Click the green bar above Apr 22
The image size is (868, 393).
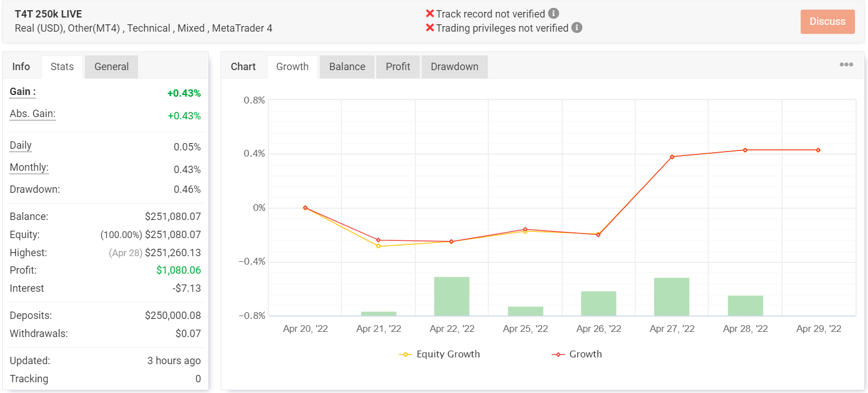point(452,296)
